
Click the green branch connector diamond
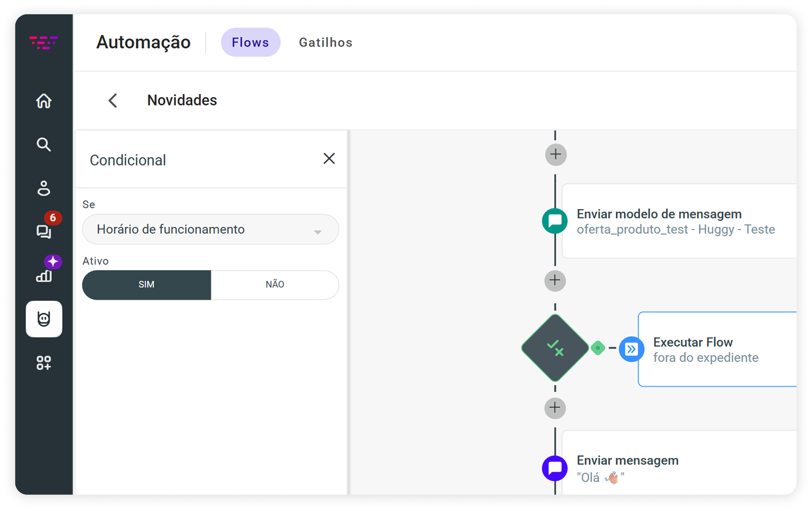(598, 348)
